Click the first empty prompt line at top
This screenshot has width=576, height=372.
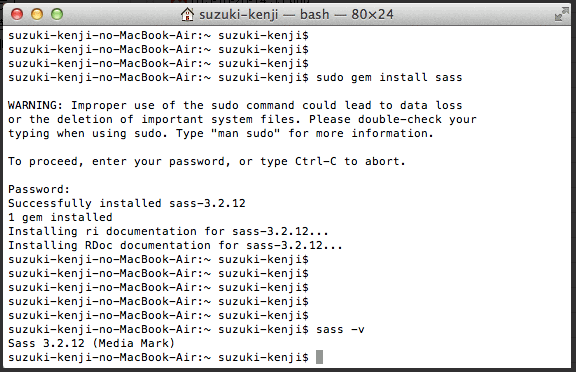point(158,36)
